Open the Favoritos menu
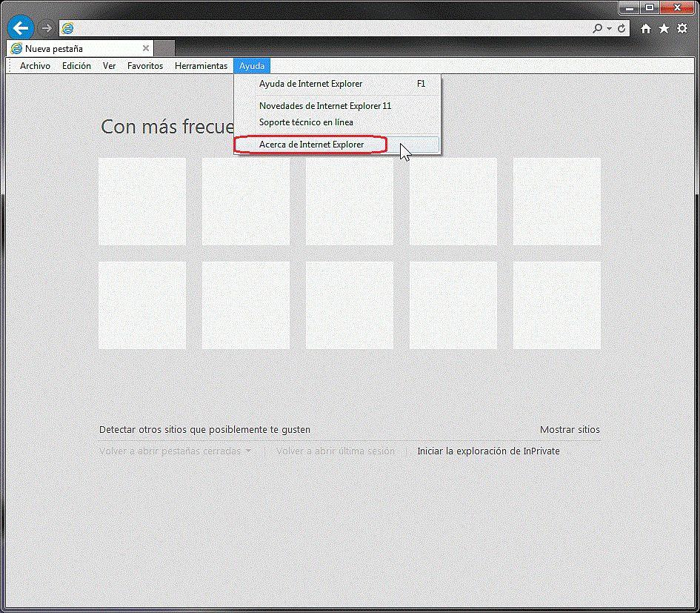This screenshot has height=613, width=700. (x=145, y=66)
